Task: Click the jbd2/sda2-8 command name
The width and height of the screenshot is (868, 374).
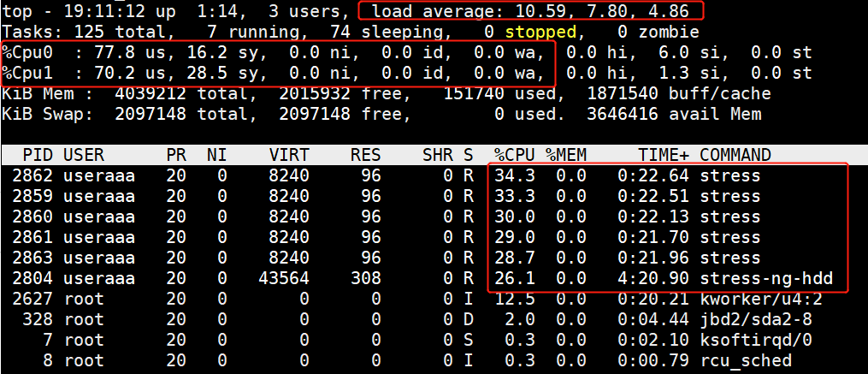Action: (756, 320)
